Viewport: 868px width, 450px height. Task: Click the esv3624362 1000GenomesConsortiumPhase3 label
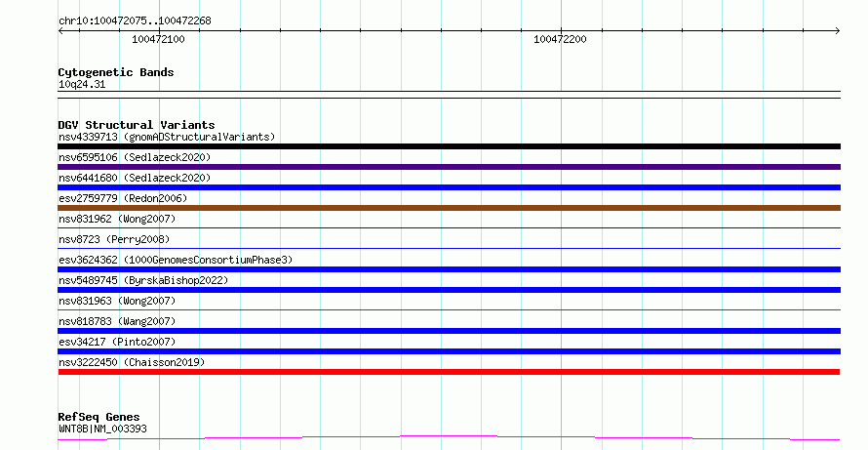coord(176,260)
